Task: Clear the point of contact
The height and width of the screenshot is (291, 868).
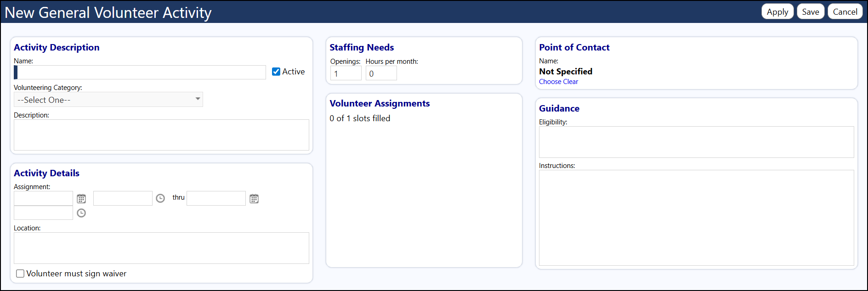Action: coord(571,82)
